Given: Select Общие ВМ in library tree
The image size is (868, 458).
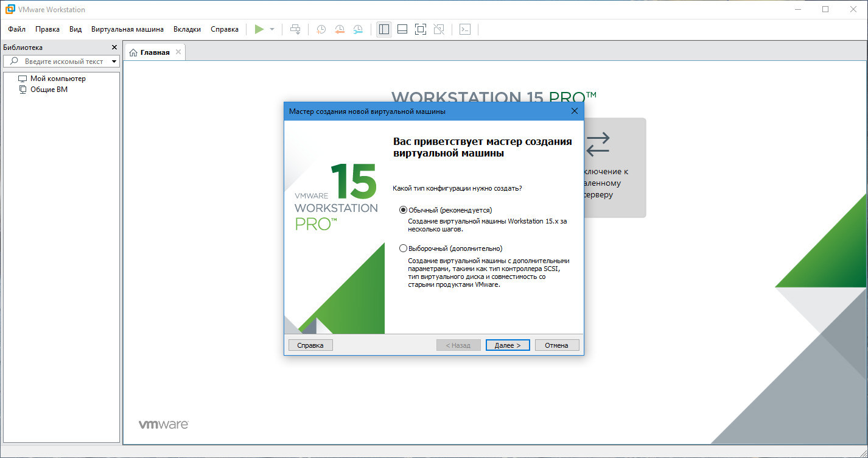Looking at the screenshot, I should pyautogui.click(x=49, y=90).
